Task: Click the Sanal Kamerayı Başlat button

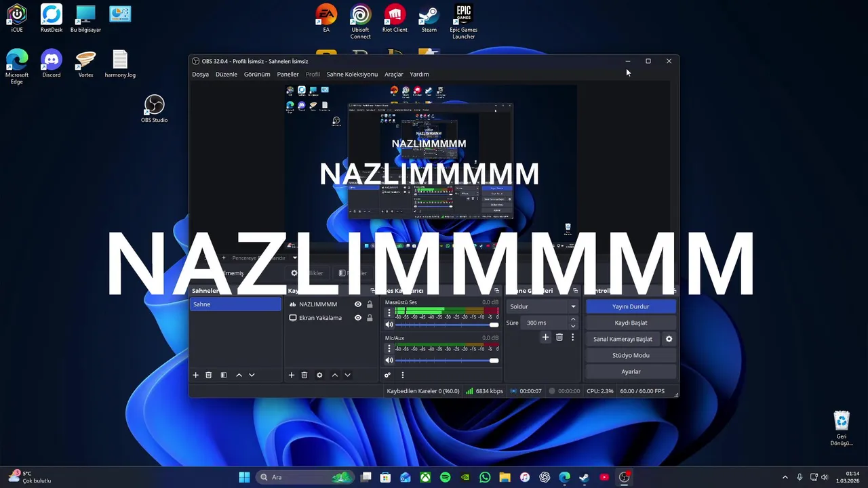Action: click(x=623, y=339)
